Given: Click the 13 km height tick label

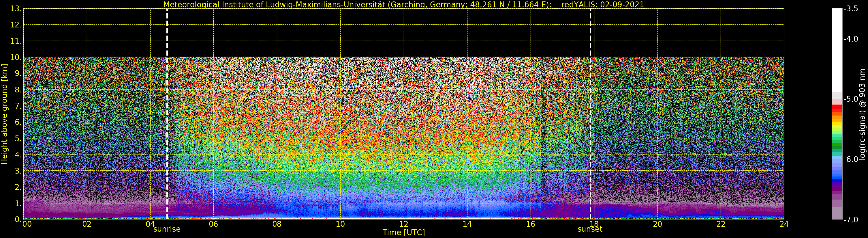Looking at the screenshot, I should click(16, 9).
